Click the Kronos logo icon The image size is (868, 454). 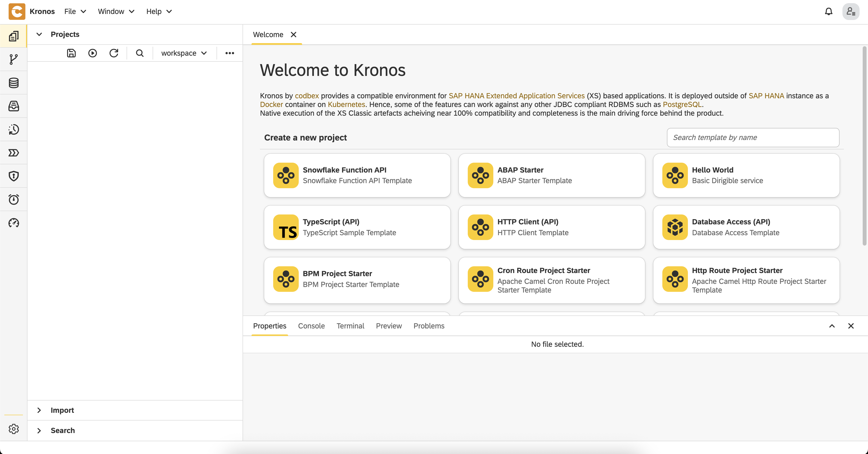click(x=17, y=12)
